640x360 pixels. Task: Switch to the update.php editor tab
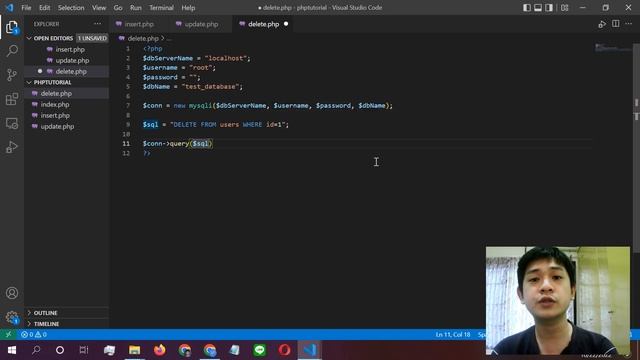coord(201,24)
